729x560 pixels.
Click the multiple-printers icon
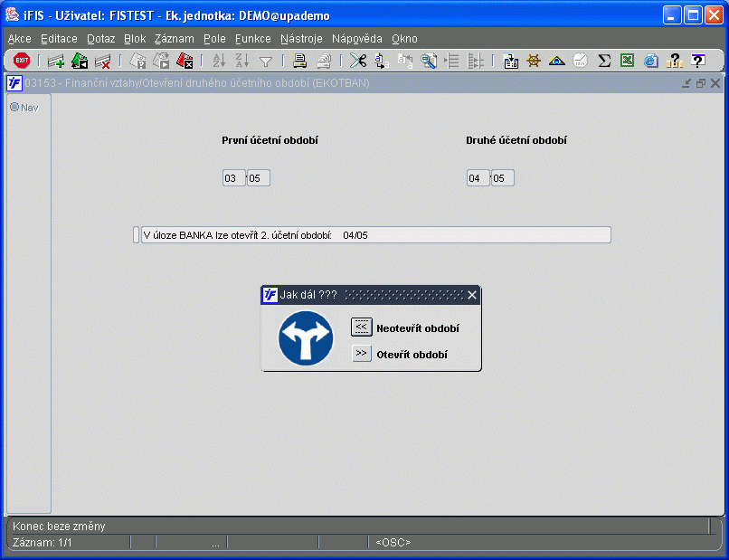(x=324, y=61)
